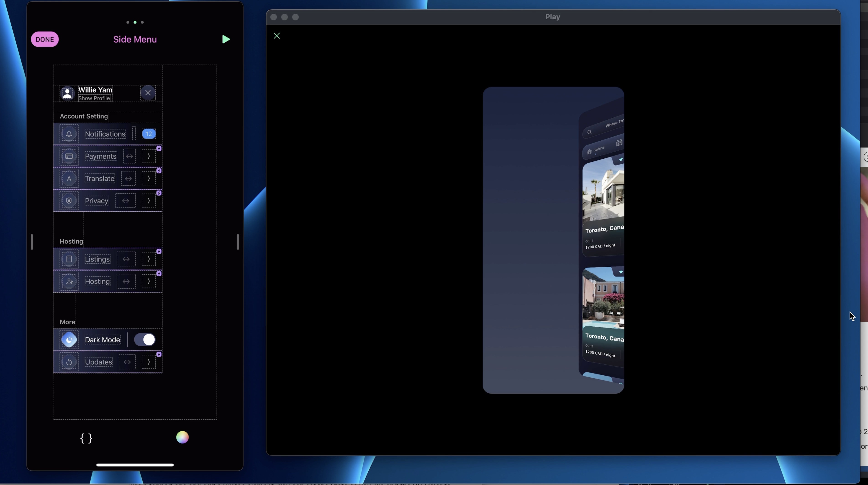
Task: Click the green Play preview icon
Action: coord(226,39)
